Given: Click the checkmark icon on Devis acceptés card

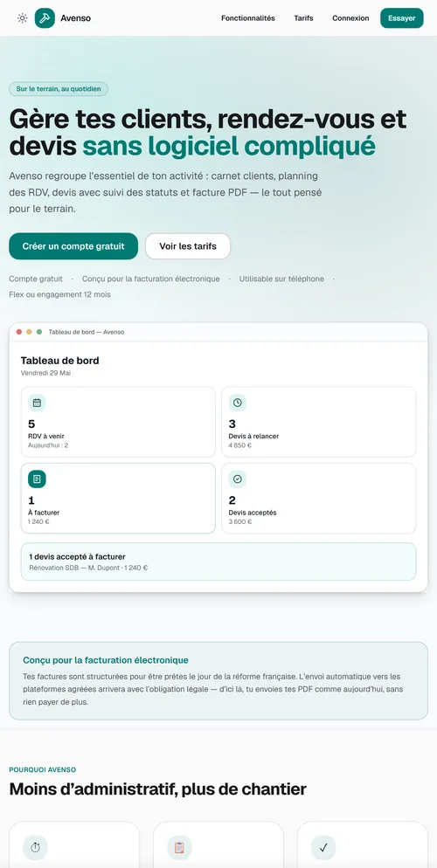Looking at the screenshot, I should pos(238,479).
